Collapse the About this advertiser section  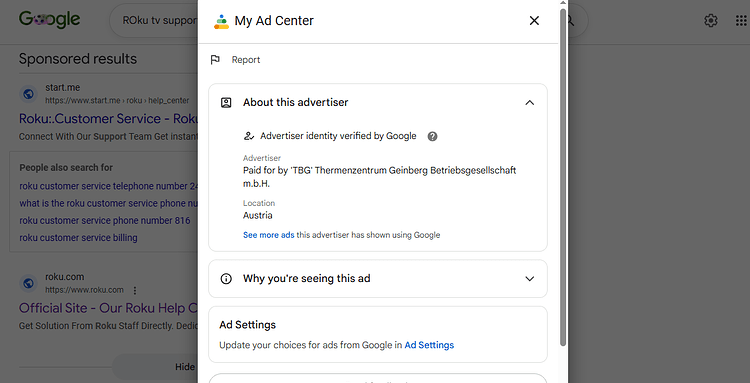[529, 102]
